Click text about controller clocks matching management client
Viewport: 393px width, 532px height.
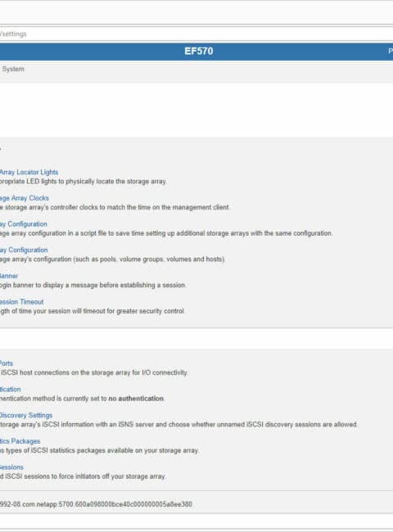tap(115, 207)
